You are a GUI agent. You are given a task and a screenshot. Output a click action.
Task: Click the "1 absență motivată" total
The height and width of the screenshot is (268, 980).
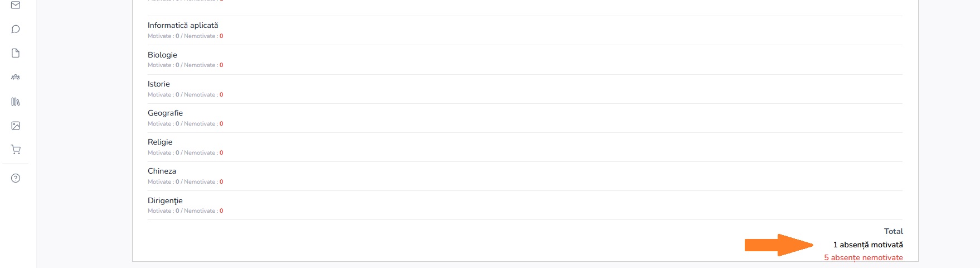pos(867,245)
